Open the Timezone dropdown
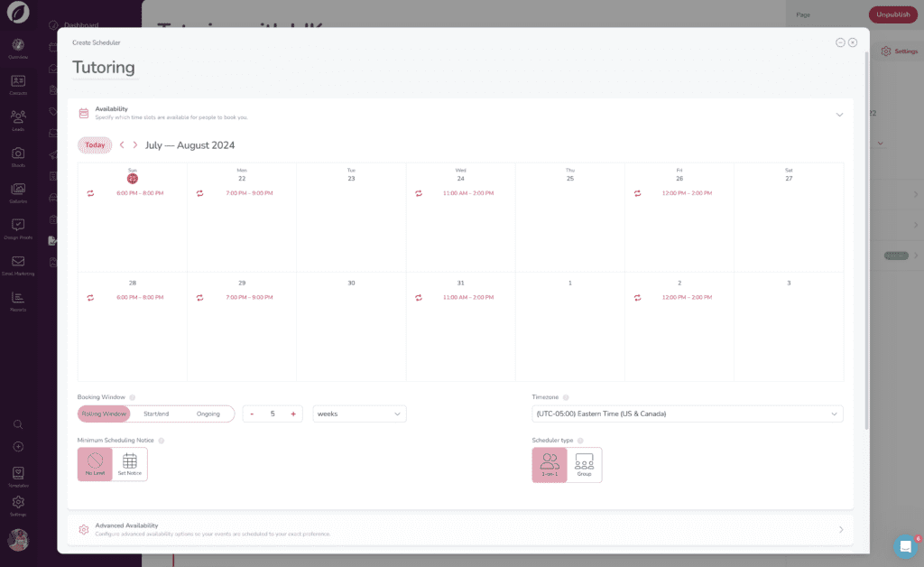The height and width of the screenshot is (567, 924). (684, 414)
